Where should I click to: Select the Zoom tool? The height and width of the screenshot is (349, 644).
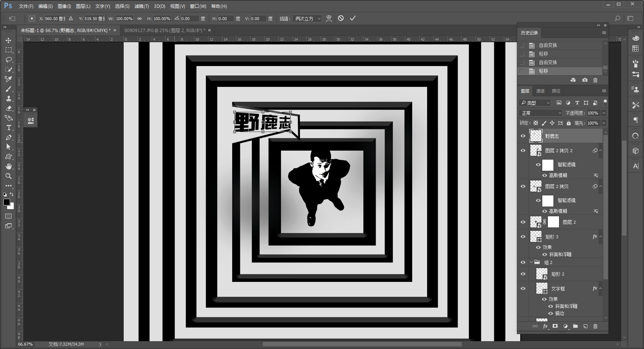coord(9,176)
